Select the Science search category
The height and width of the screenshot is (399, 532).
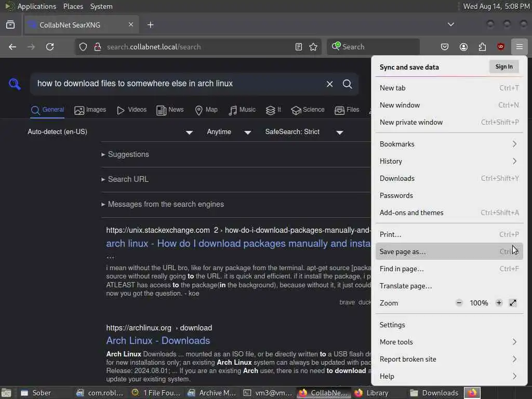click(308, 110)
